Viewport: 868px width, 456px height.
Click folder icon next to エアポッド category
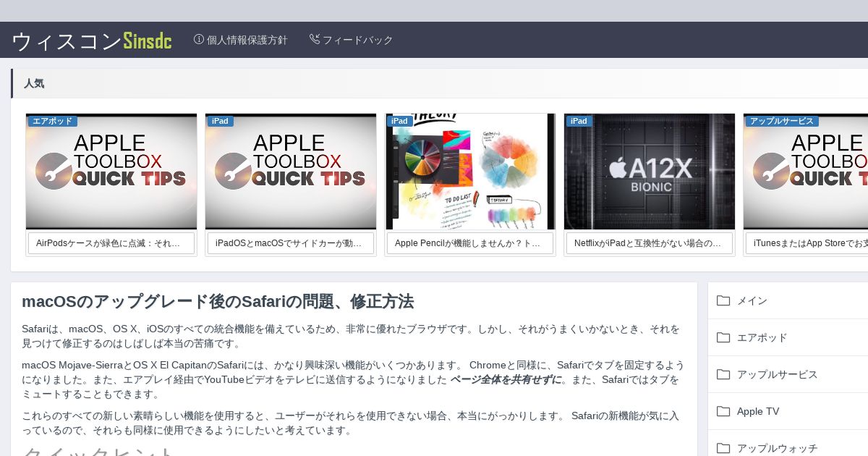tap(723, 337)
